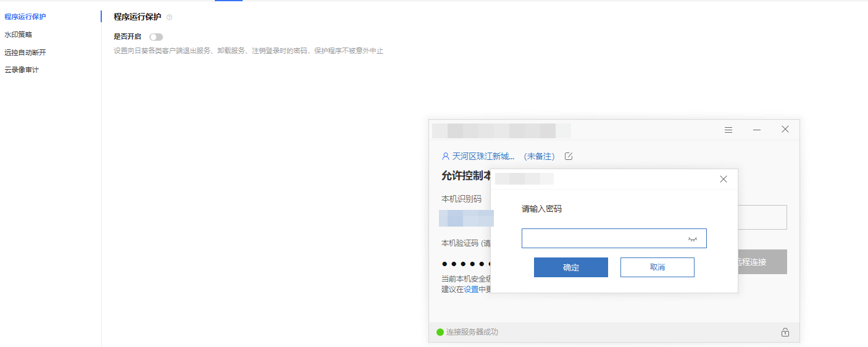Click the 天河区珠江新城... account link
Viewport: 868px width, 347px height.
(x=483, y=156)
